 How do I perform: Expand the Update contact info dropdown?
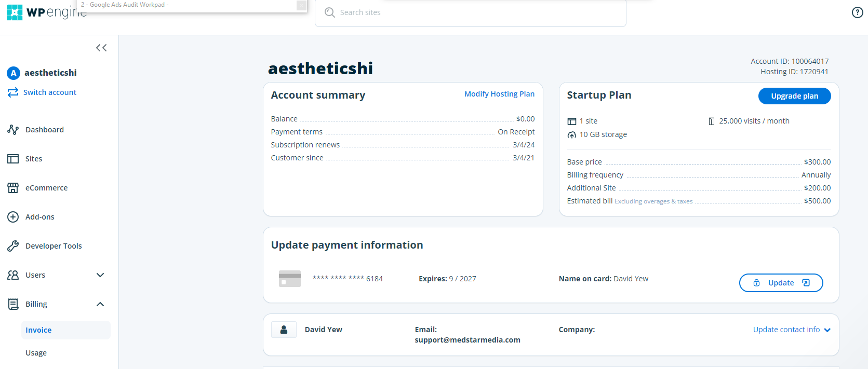click(x=792, y=330)
